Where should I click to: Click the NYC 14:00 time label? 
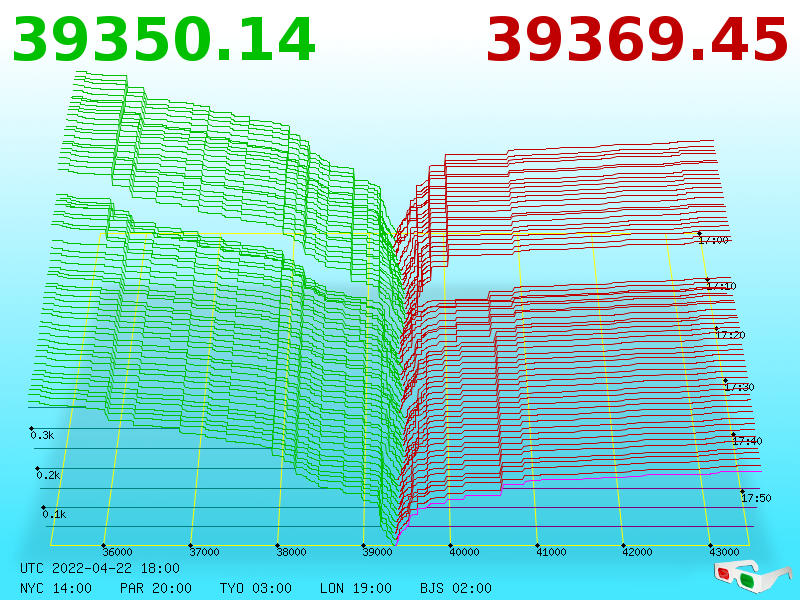tap(56, 588)
